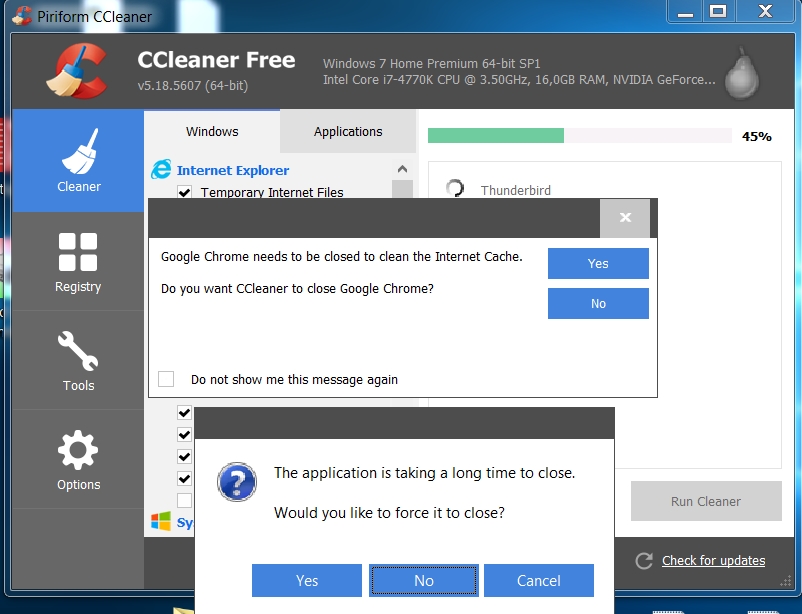Click No in the force close dialog

point(424,580)
